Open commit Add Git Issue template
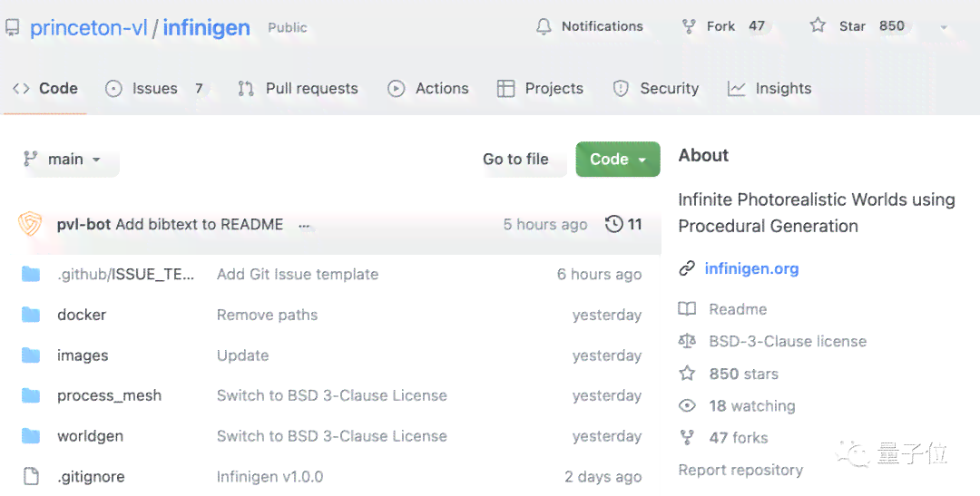Image resolution: width=980 pixels, height=496 pixels. click(298, 274)
